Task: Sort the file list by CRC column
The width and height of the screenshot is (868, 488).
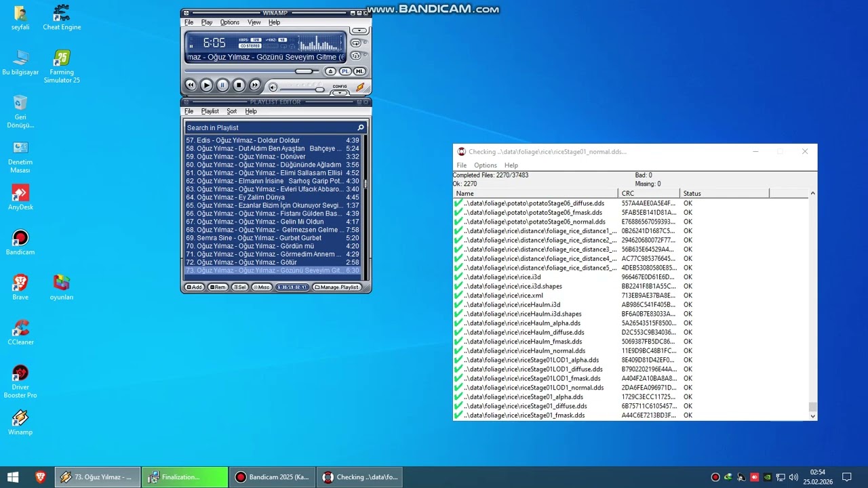Action: [x=648, y=193]
